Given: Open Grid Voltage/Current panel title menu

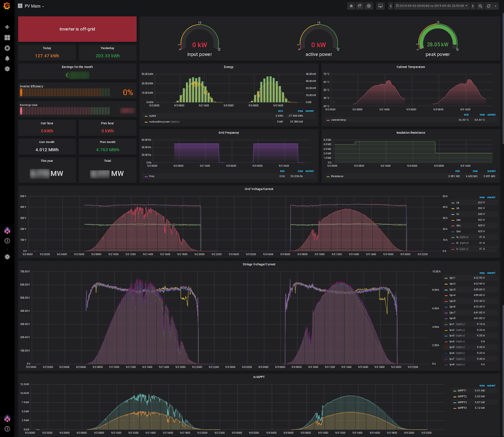Looking at the screenshot, I should [259, 189].
